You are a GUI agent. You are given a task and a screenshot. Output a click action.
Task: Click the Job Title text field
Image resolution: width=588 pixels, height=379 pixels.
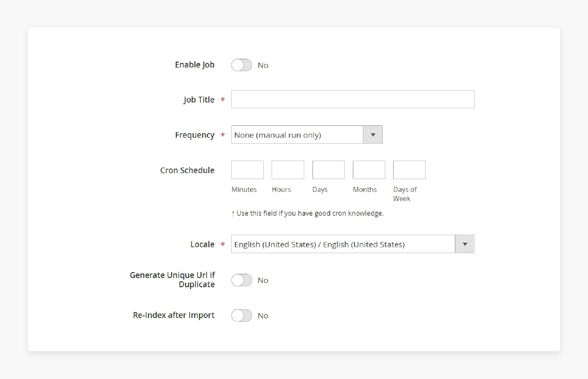click(353, 99)
